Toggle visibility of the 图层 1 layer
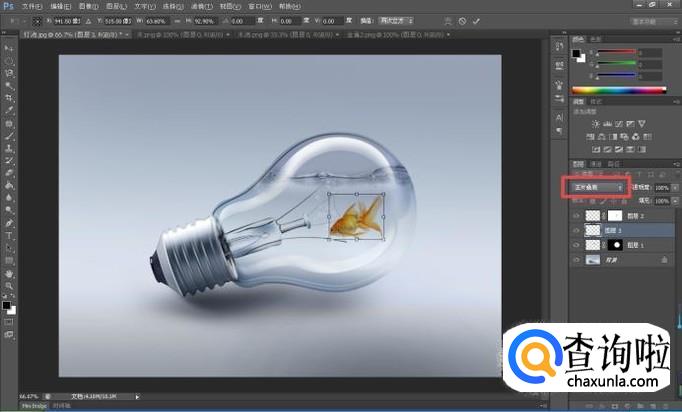This screenshot has height=412, width=682. coord(575,244)
